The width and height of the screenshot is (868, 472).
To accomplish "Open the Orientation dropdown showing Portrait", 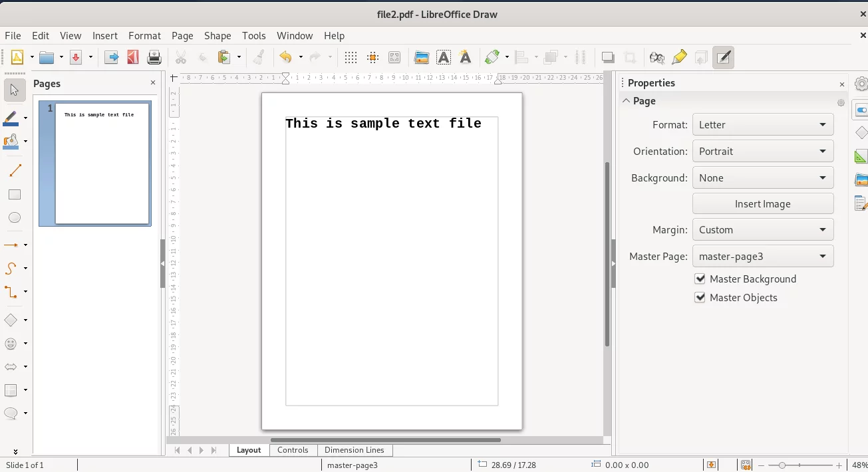I will [x=763, y=151].
